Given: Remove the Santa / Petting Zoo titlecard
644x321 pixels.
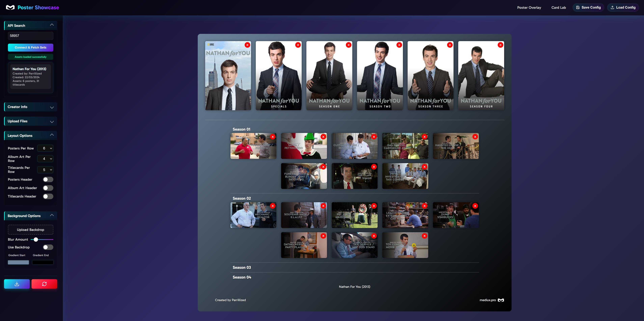Looking at the screenshot, I should (323, 137).
